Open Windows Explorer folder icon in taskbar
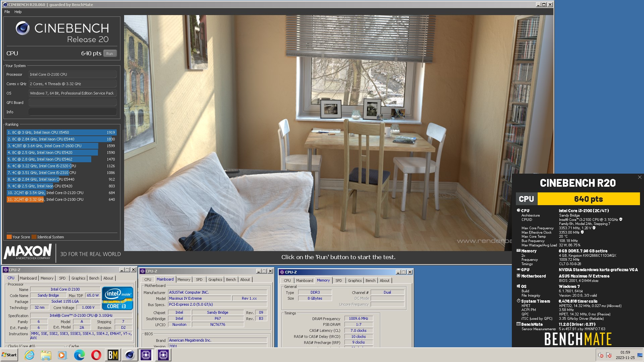The width and height of the screenshot is (644, 362). 46,355
